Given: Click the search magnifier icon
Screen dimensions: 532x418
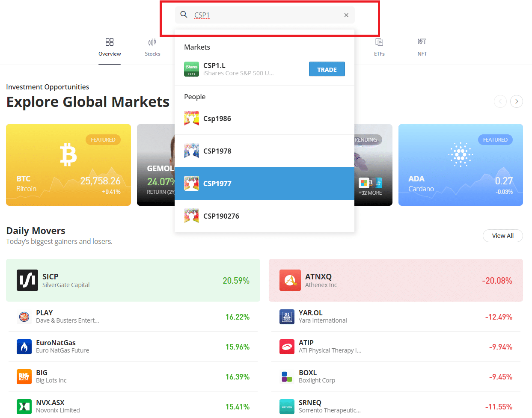Looking at the screenshot, I should pyautogui.click(x=184, y=15).
